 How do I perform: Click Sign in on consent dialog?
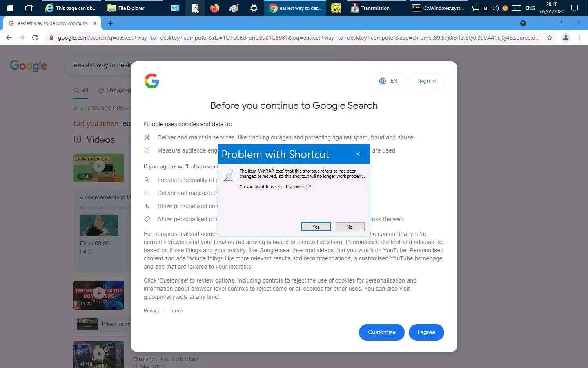pos(427,81)
